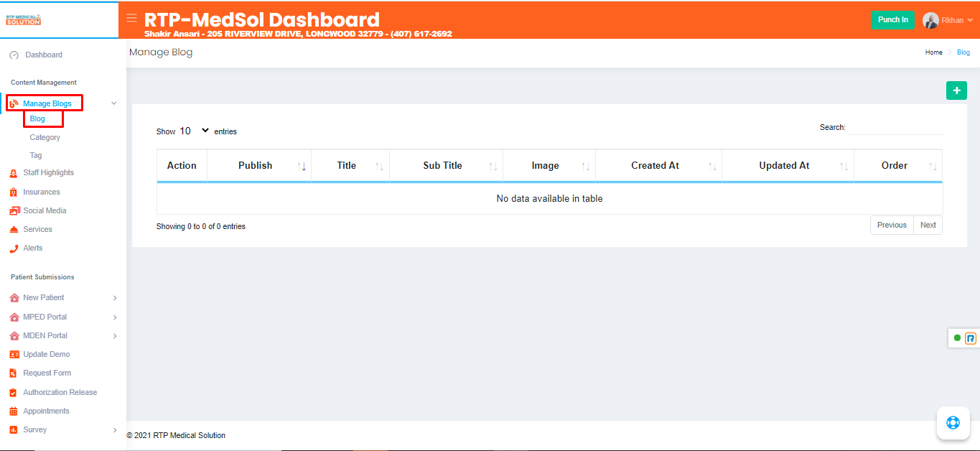The width and height of the screenshot is (980, 451).
Task: Sort table by Sub Title column
Action: click(446, 166)
